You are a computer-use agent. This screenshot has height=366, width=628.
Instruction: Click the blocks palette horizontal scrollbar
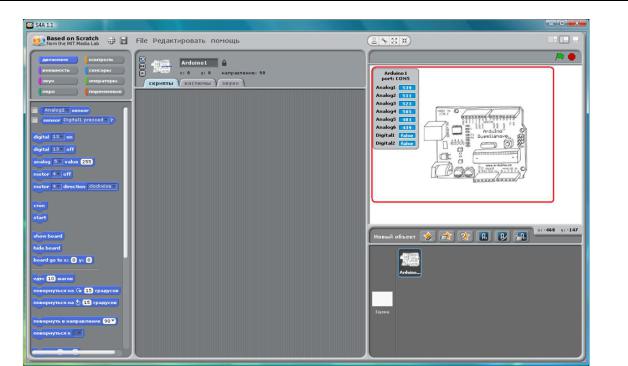[x=74, y=352]
